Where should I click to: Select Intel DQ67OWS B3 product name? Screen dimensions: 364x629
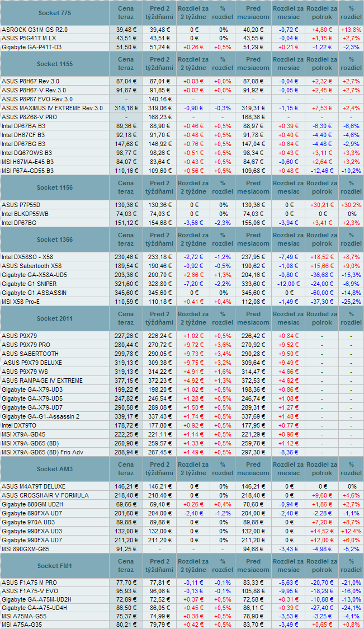[27, 153]
